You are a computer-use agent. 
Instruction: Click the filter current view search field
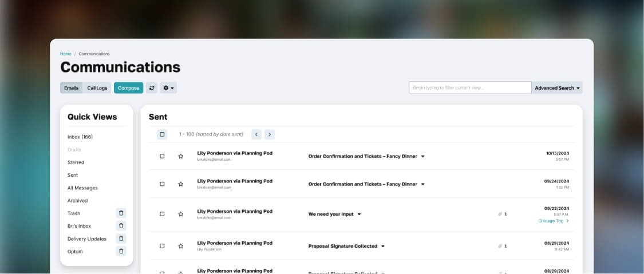click(x=471, y=88)
